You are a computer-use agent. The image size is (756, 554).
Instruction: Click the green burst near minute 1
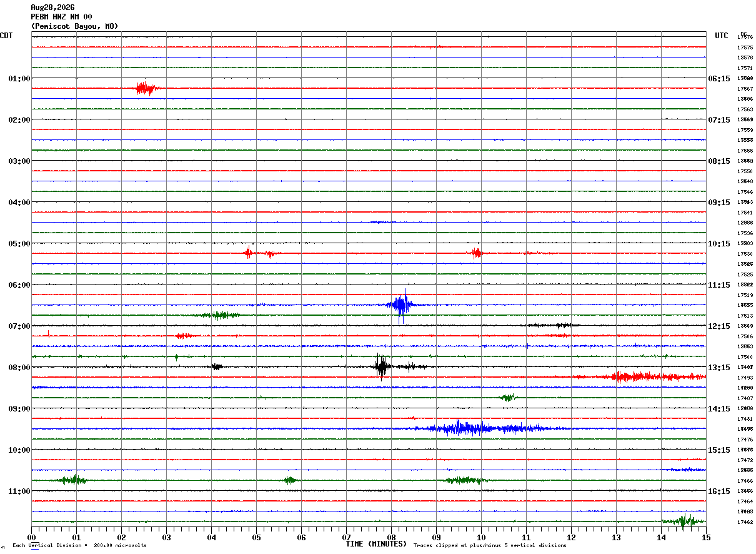[73, 480]
